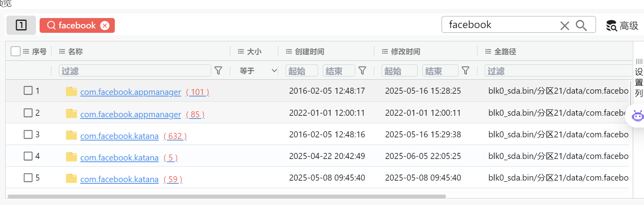Viewport: 644px width, 205px height.
Task: Select modified time 2025-06-05 22:05:25
Action: [x=423, y=156]
